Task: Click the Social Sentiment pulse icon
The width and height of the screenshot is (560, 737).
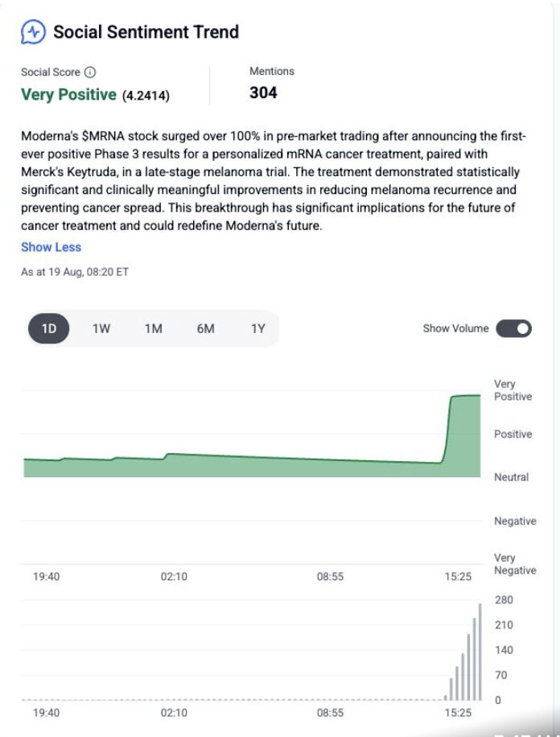Action: point(33,32)
